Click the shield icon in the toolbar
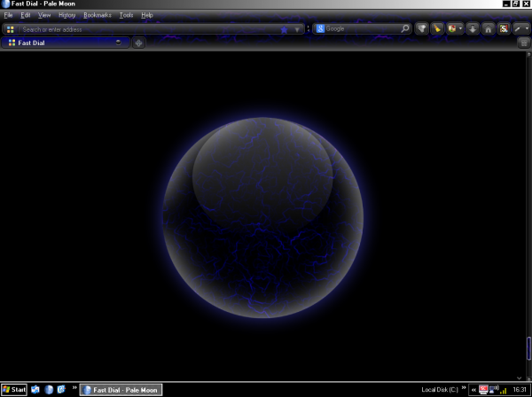532x397 pixels. point(422,29)
